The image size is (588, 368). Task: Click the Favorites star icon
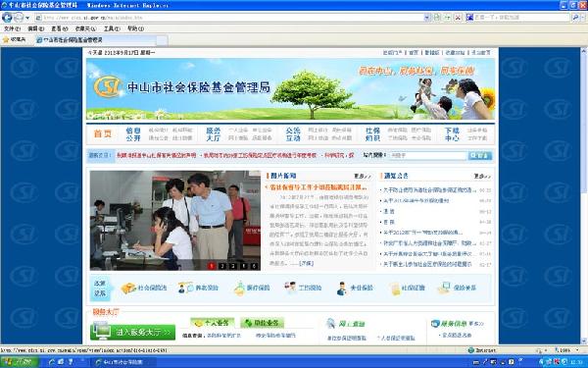click(6, 39)
